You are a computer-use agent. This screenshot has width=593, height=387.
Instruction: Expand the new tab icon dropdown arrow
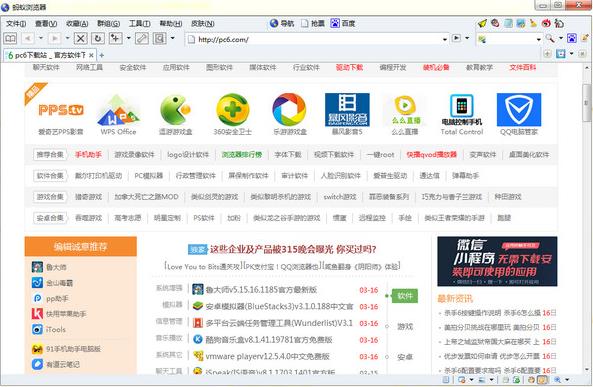(129, 39)
